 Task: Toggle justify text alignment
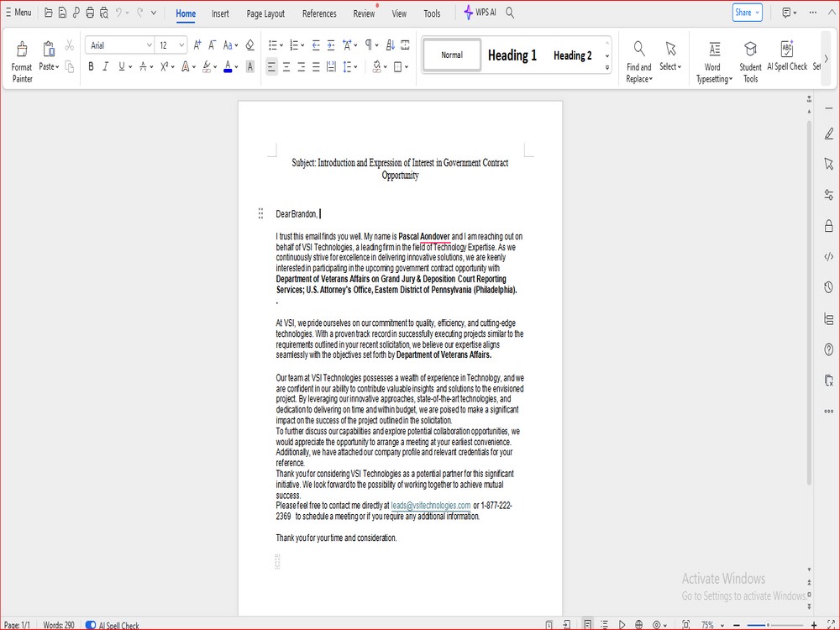pos(316,67)
